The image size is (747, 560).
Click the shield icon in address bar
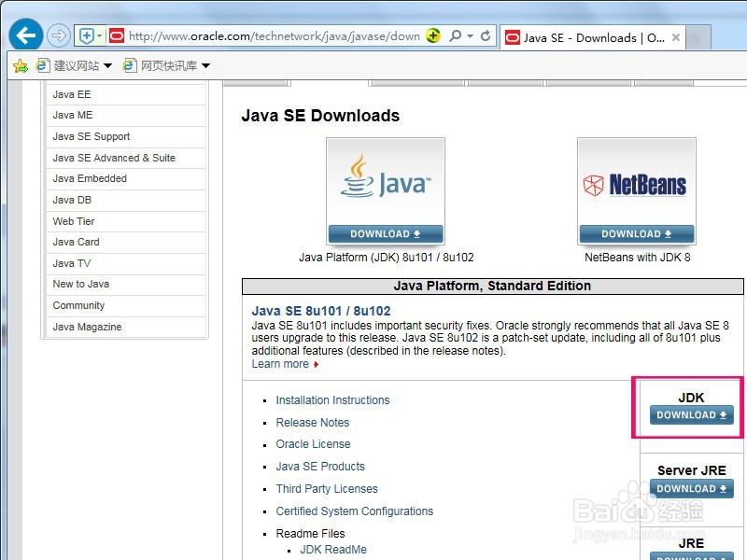coord(86,36)
